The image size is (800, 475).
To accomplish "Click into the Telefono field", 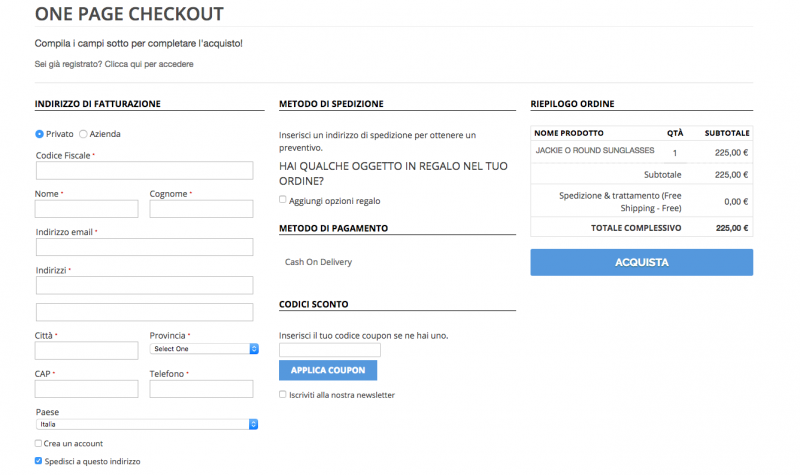I will pyautogui.click(x=201, y=389).
